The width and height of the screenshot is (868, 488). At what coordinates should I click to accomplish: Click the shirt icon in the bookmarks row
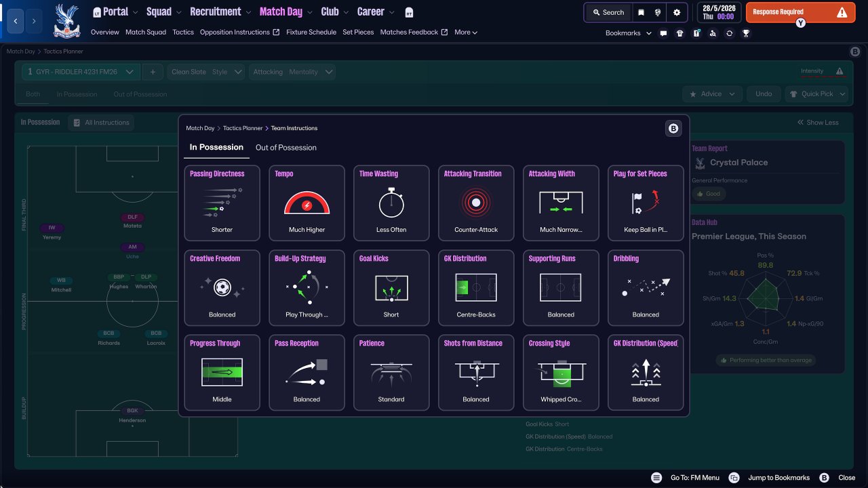pyautogui.click(x=680, y=33)
